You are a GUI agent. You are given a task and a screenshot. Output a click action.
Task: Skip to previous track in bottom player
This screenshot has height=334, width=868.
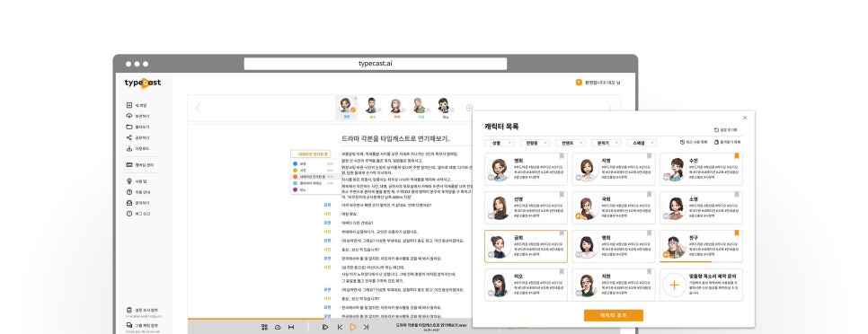(x=340, y=328)
